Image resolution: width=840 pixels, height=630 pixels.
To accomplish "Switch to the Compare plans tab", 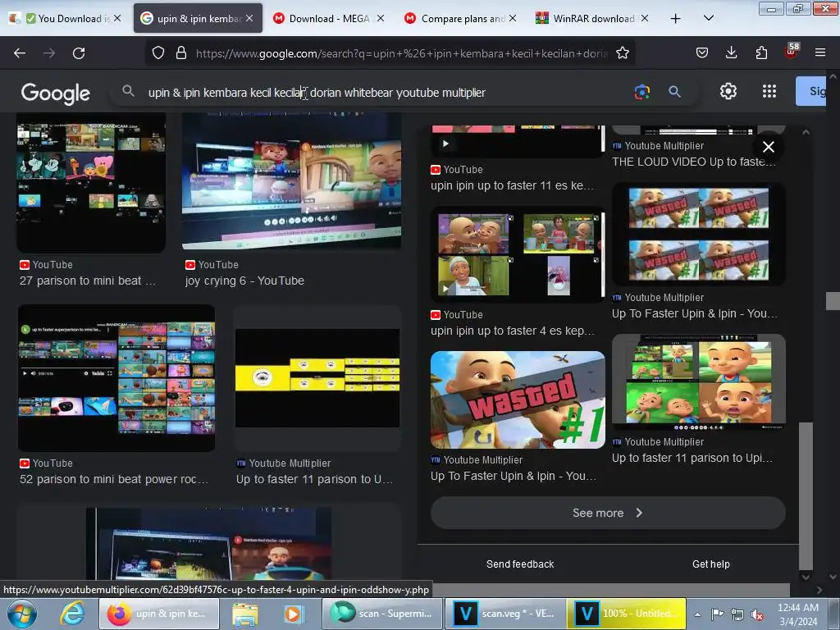I will [x=461, y=19].
